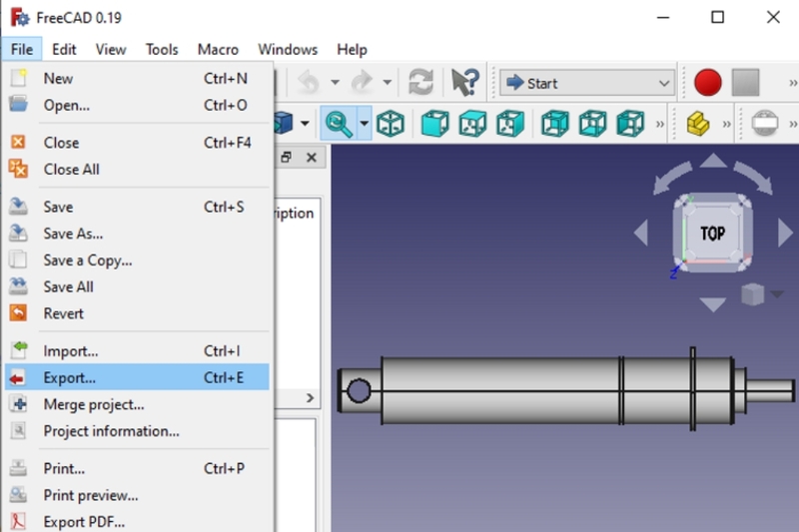
Task: Open Project information... entry
Action: tap(137, 431)
